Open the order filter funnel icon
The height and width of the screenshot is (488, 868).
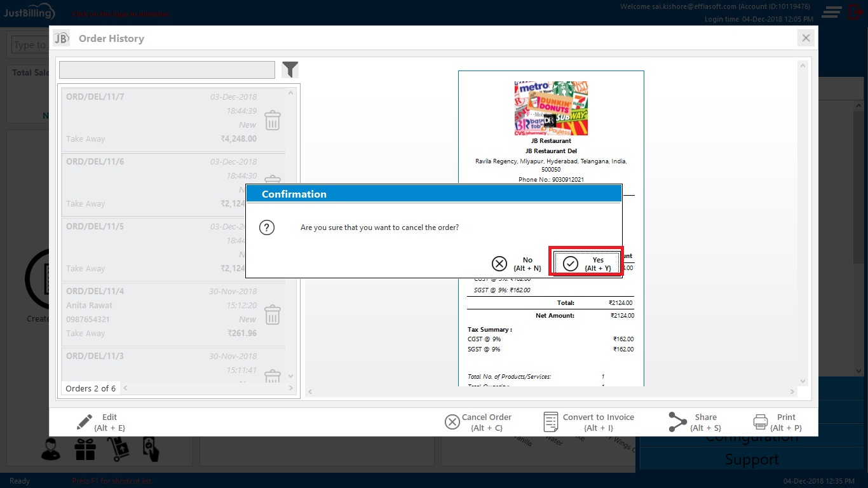click(290, 69)
